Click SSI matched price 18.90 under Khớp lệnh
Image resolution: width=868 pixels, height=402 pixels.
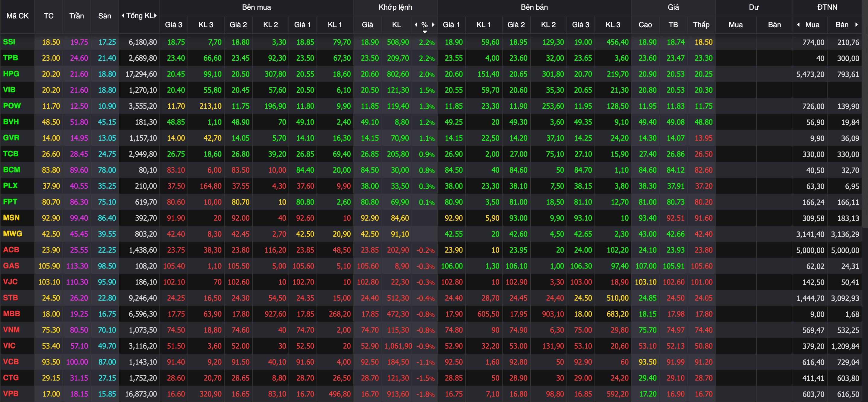click(370, 42)
